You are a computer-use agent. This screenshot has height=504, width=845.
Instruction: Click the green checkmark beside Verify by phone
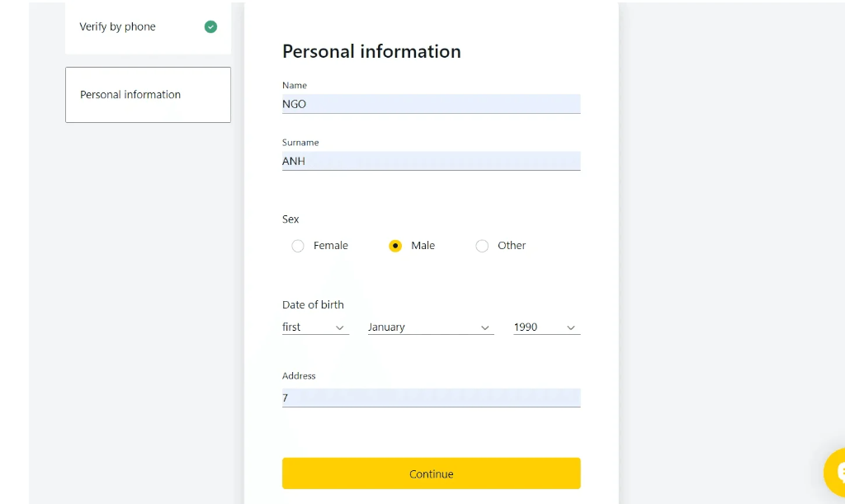210,26
